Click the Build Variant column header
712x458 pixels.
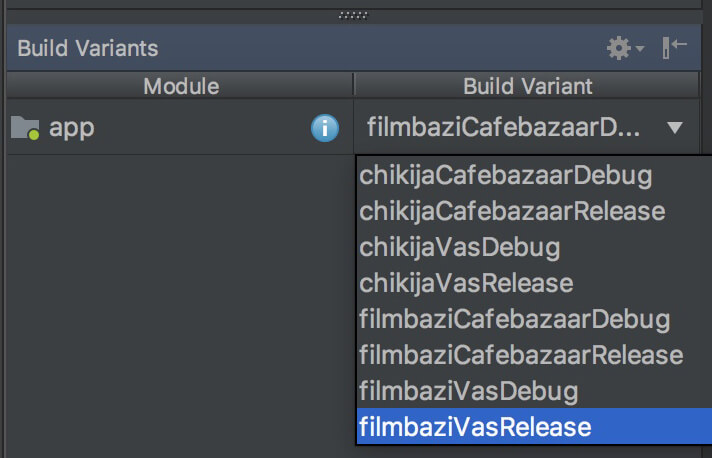(x=527, y=86)
